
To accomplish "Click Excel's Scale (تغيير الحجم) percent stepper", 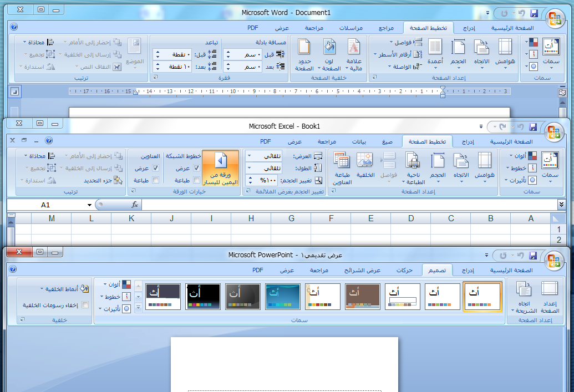I will pos(250,180).
